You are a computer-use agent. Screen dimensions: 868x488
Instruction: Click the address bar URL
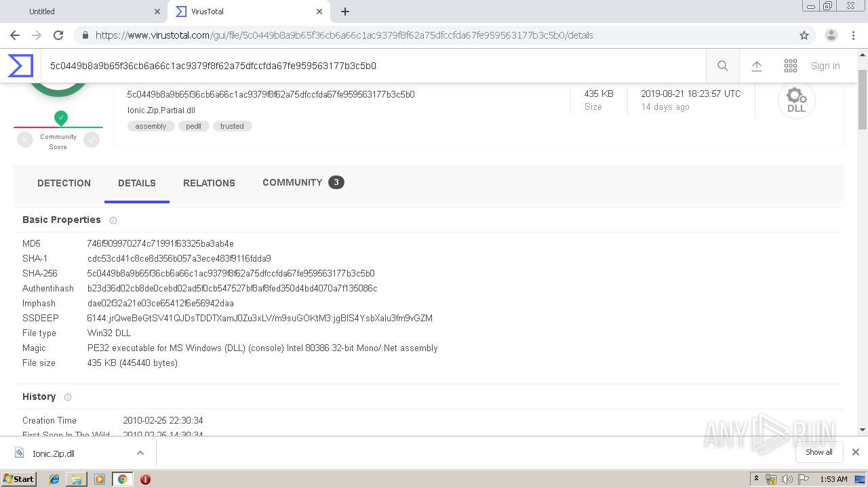(x=344, y=35)
